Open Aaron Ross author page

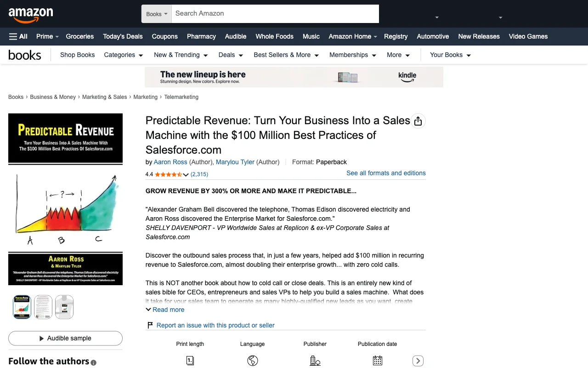[170, 162]
